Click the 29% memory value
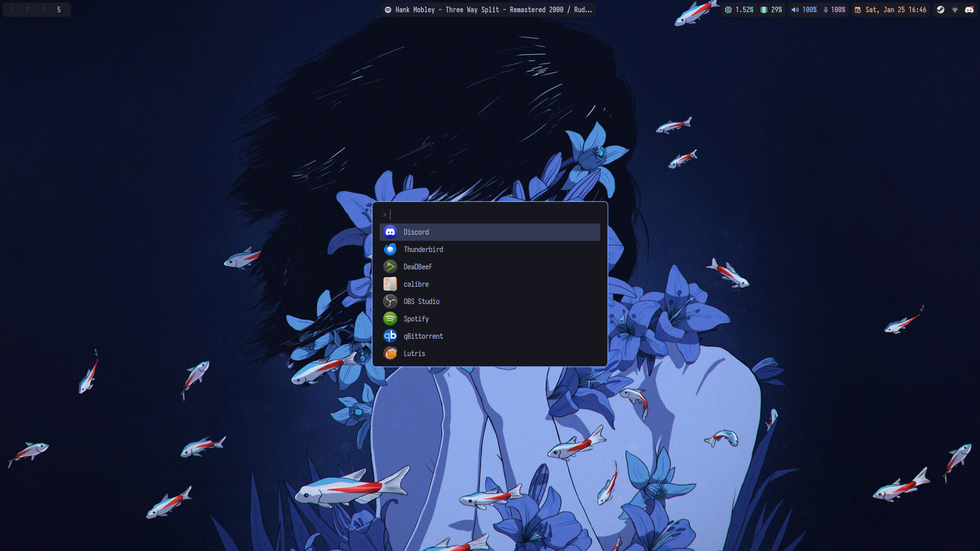Screen dimensions: 980x551 [776, 10]
